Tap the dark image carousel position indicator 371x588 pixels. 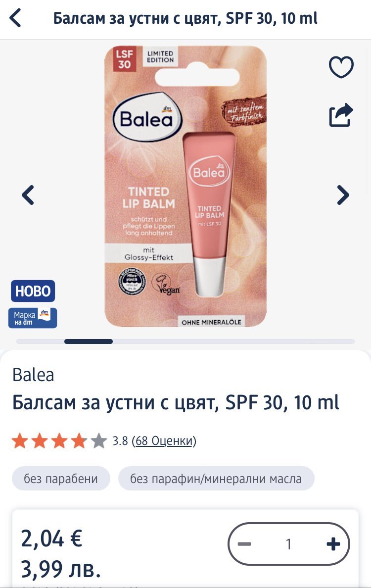89,341
